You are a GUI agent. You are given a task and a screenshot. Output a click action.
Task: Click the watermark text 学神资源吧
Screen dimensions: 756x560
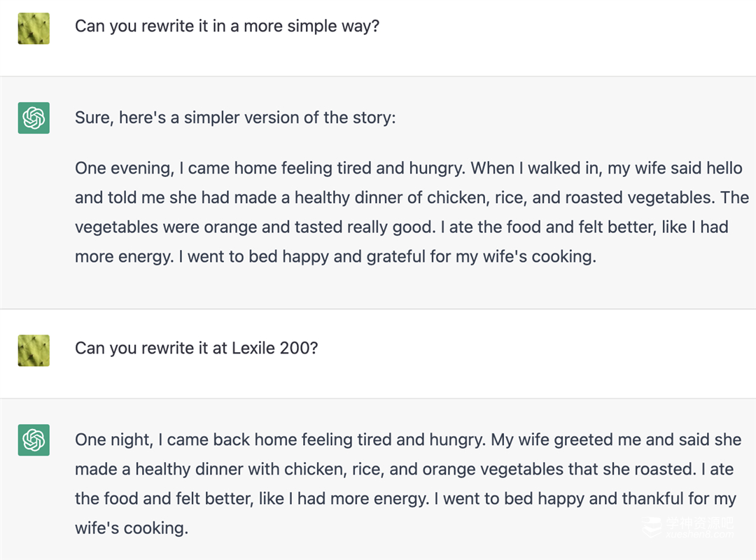coord(699,523)
